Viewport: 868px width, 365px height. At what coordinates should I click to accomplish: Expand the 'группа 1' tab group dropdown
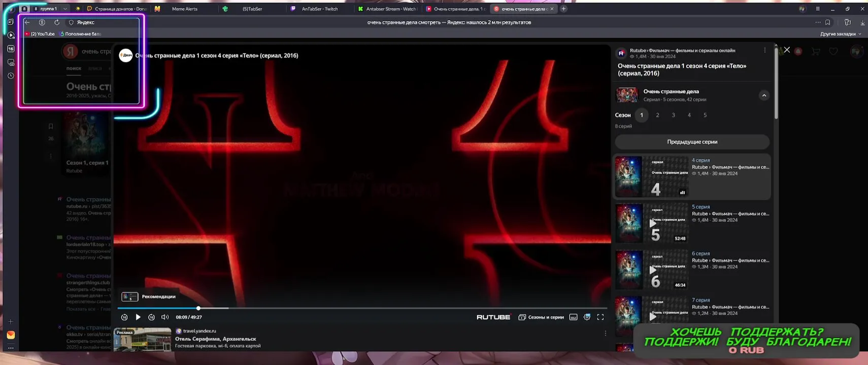coord(65,9)
